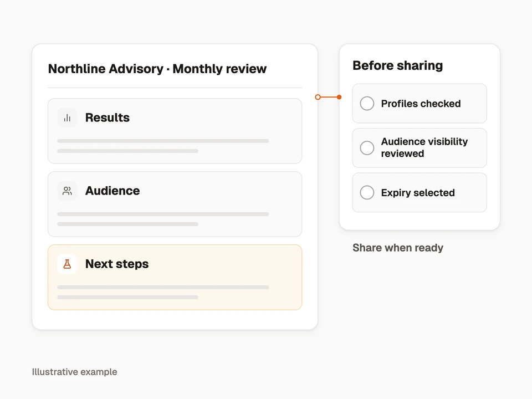Click the Next steps heading text
The width and height of the screenshot is (532, 399).
[x=117, y=264]
